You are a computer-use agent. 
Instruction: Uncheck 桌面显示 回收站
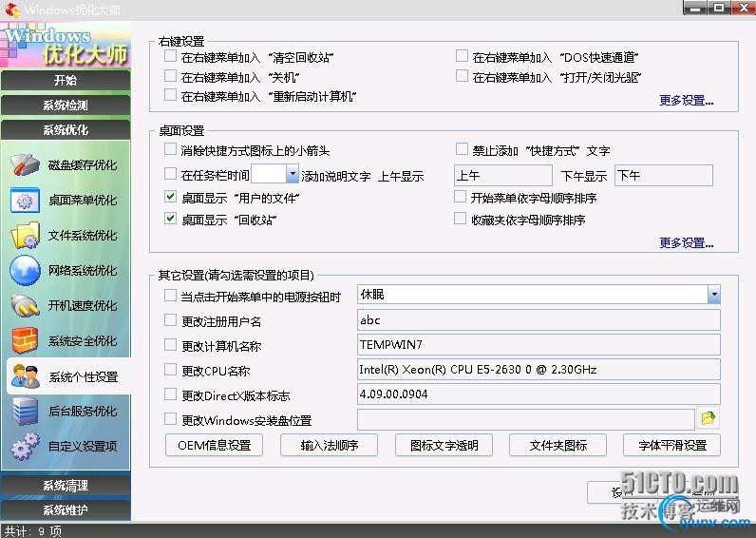point(170,218)
